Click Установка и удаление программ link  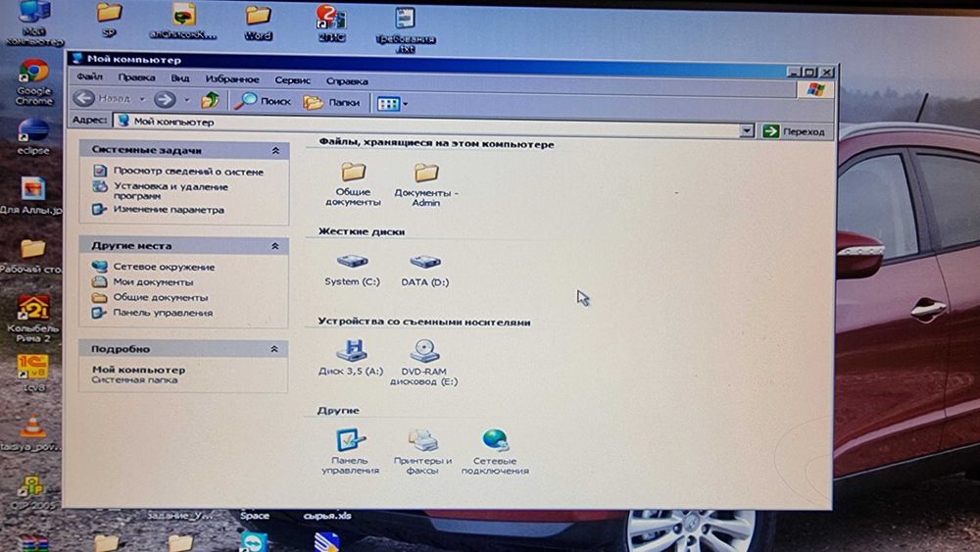(x=161, y=190)
